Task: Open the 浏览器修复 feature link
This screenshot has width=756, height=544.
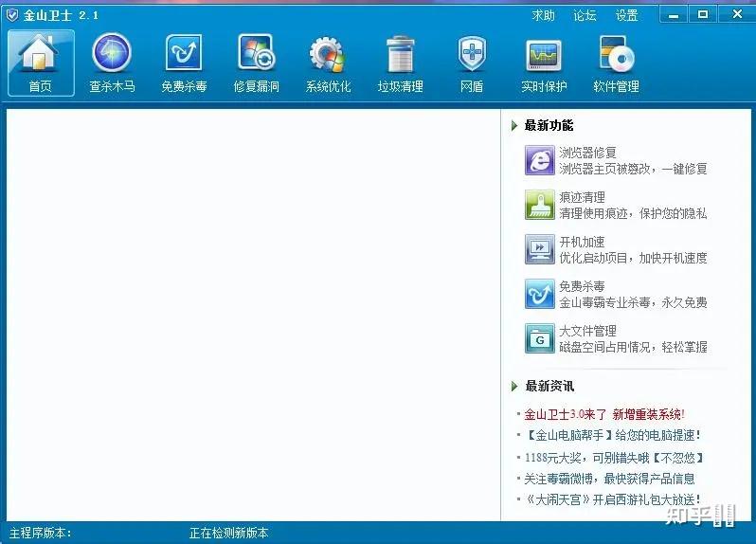Action: tap(587, 153)
